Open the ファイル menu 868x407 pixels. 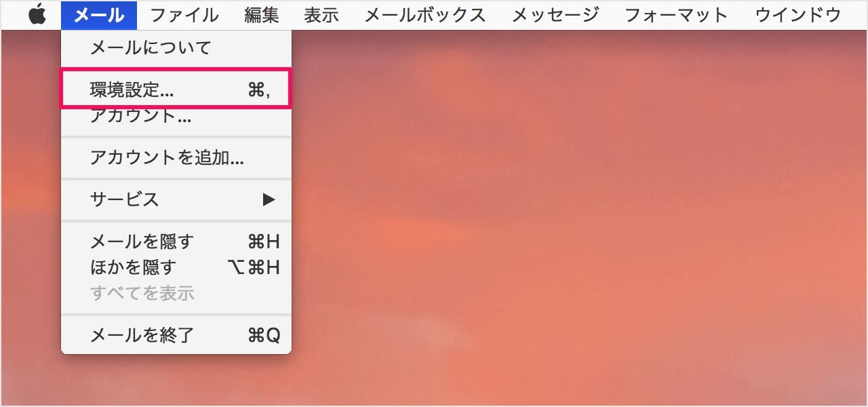coord(184,15)
